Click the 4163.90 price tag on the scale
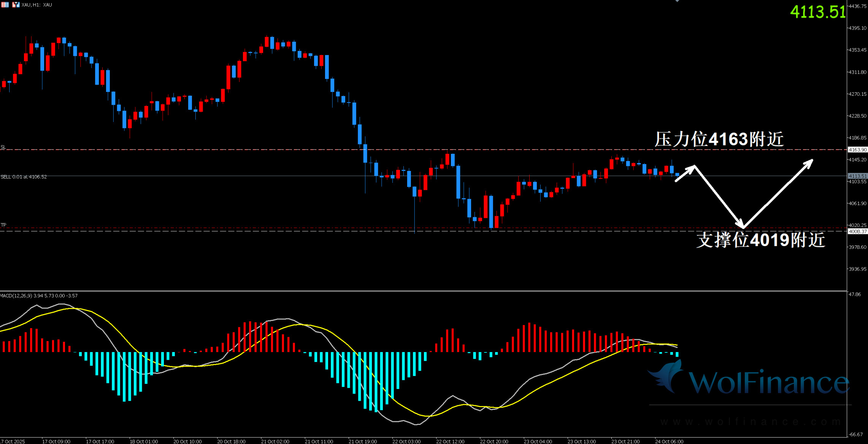This screenshot has width=868, height=444. [857, 150]
